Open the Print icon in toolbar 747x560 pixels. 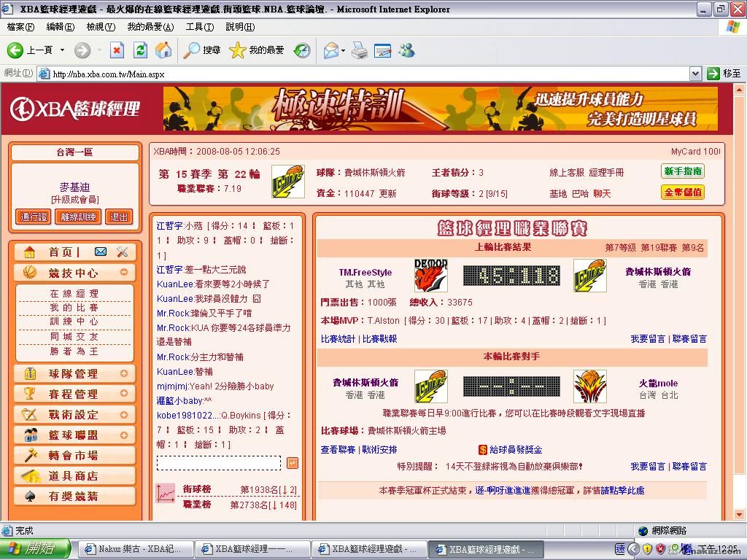[359, 50]
